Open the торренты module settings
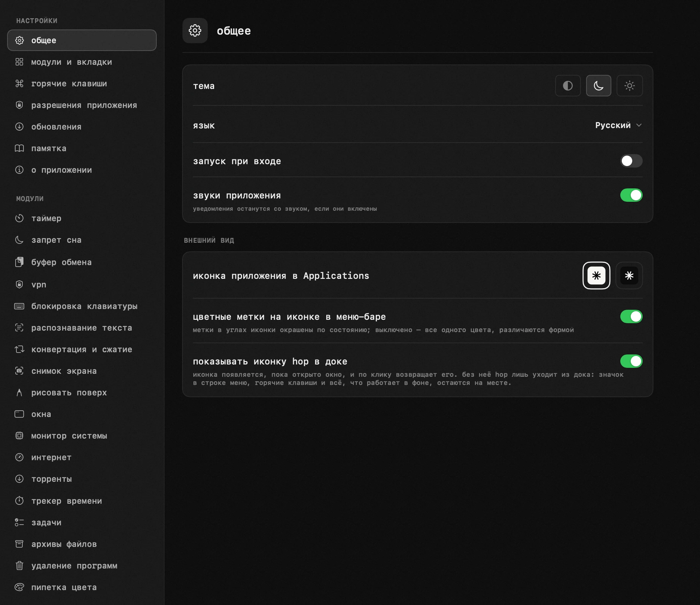700x605 pixels. (x=82, y=479)
